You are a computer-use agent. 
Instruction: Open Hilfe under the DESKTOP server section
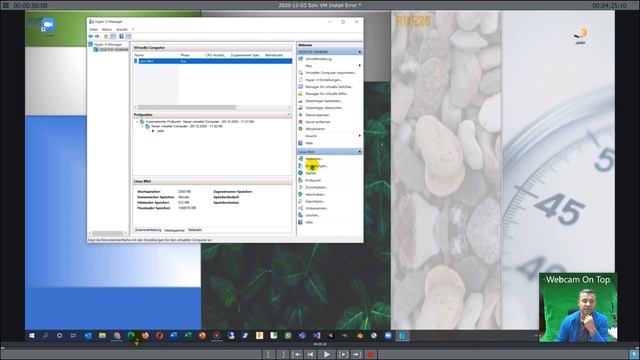pos(309,143)
